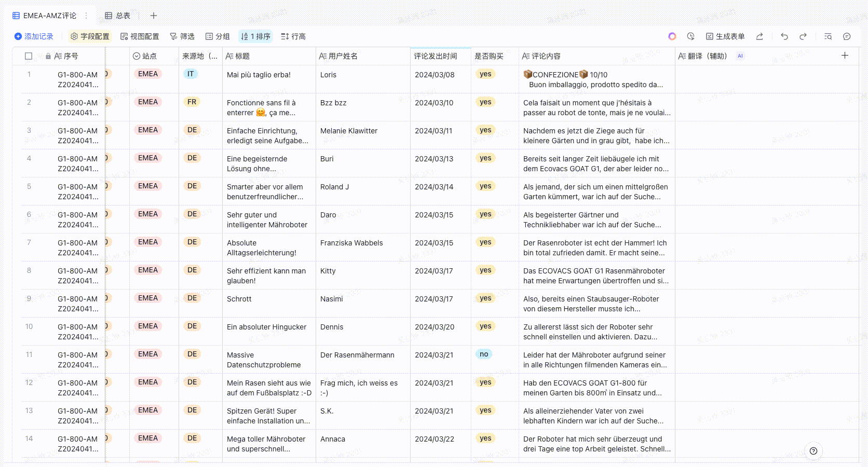This screenshot has height=467, width=868.
Task: Click the share arrow icon
Action: point(759,36)
